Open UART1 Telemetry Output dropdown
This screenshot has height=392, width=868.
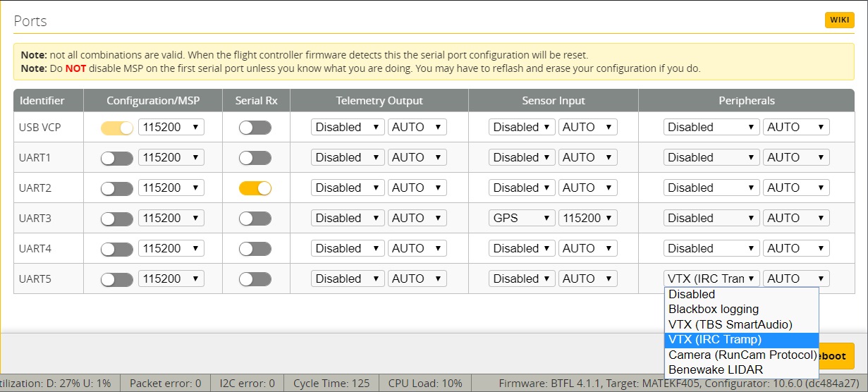(x=348, y=158)
